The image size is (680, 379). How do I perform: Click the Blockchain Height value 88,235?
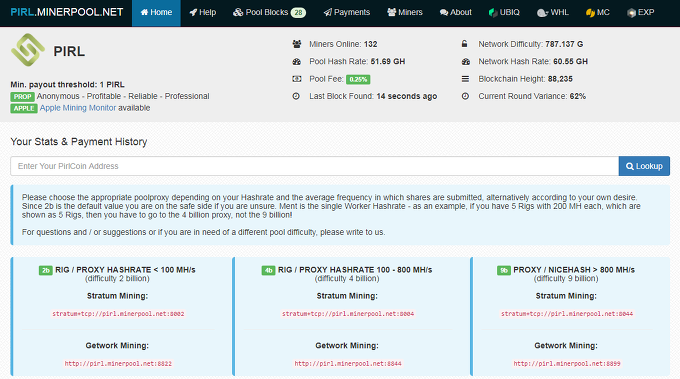point(560,79)
